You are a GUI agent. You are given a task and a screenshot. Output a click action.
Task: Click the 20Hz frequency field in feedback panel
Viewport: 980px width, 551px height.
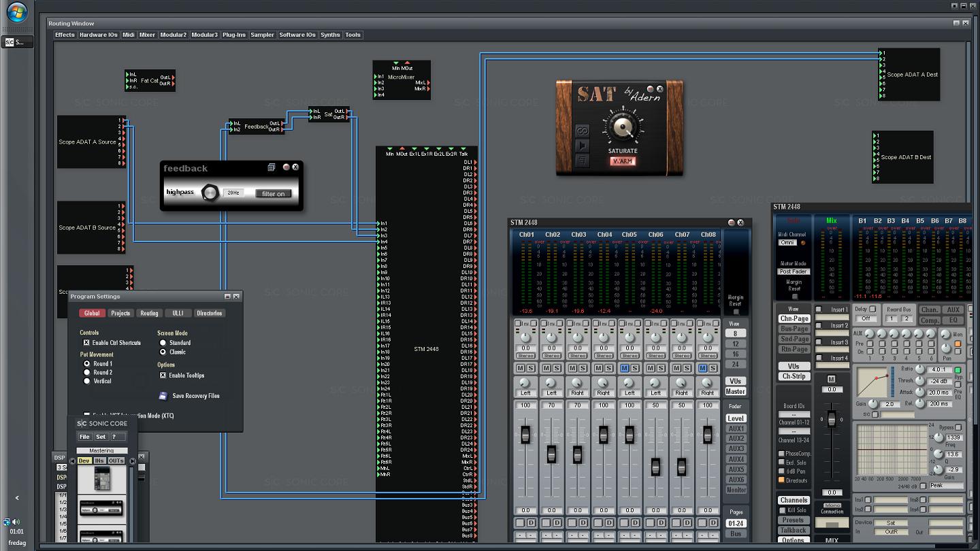coord(233,193)
